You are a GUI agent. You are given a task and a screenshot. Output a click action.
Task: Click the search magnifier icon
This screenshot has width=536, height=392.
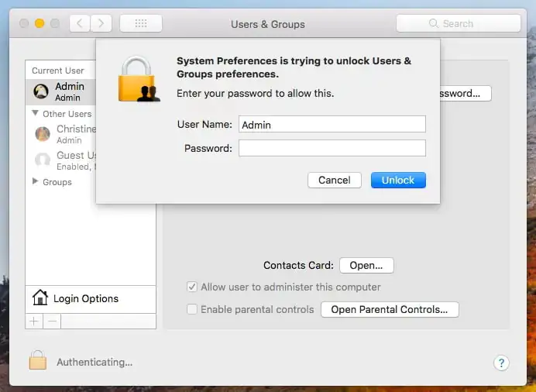pos(434,23)
